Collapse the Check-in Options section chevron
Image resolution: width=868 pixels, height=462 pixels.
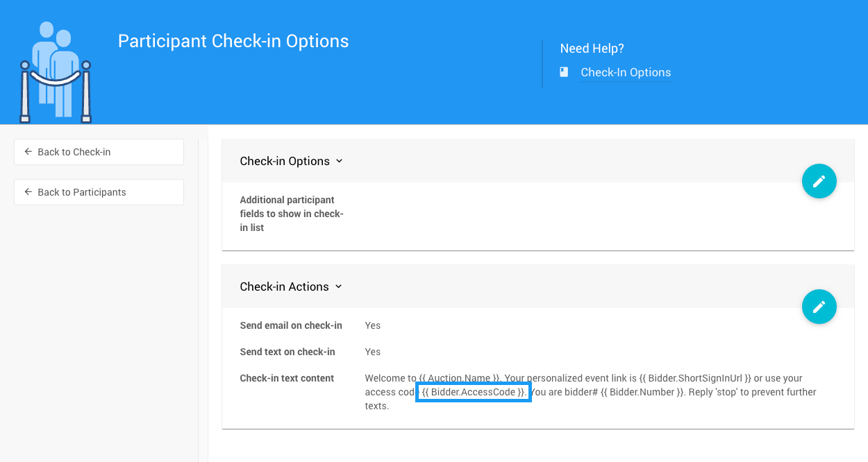coord(340,161)
